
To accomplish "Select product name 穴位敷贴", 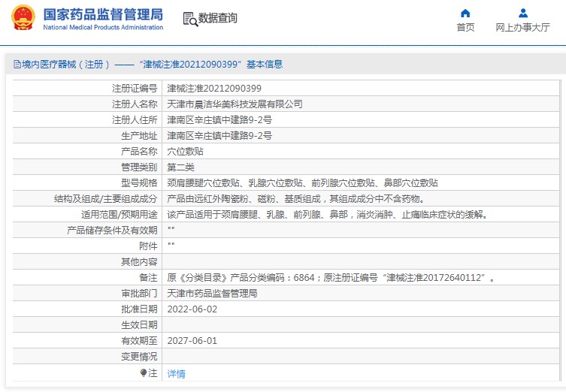I will [x=185, y=152].
